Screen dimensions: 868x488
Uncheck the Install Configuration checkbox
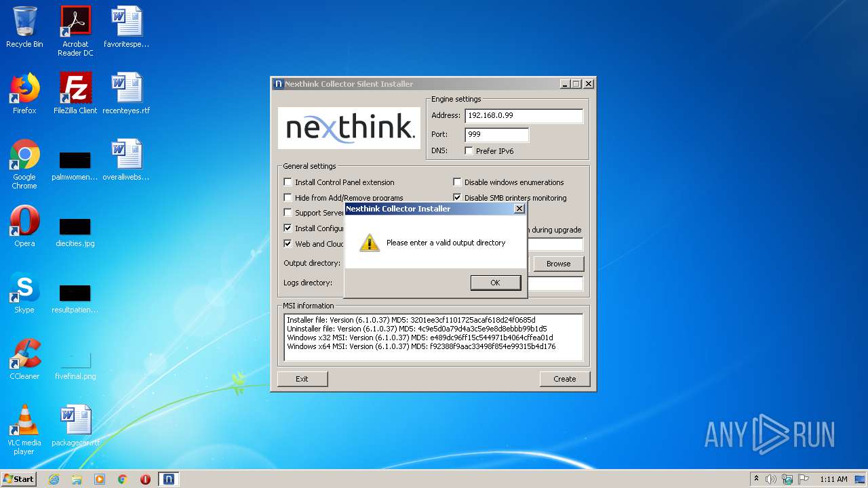(x=288, y=228)
